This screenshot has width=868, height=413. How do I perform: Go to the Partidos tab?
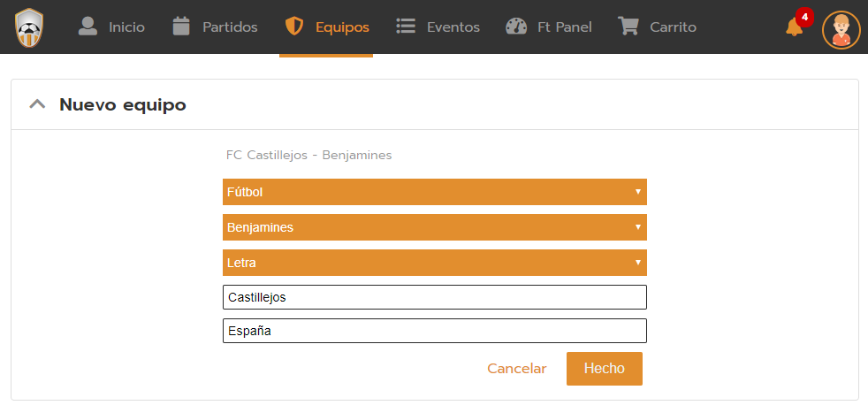pyautogui.click(x=230, y=27)
